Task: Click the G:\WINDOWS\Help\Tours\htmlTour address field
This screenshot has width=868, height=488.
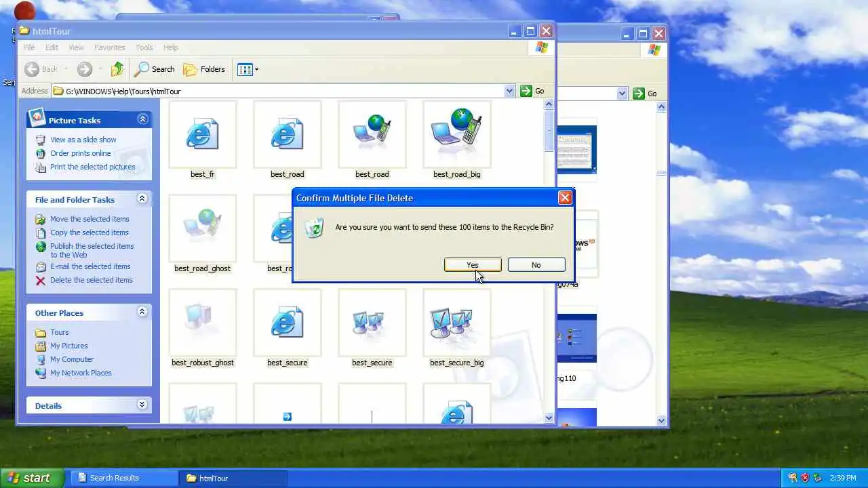Action: coord(283,91)
